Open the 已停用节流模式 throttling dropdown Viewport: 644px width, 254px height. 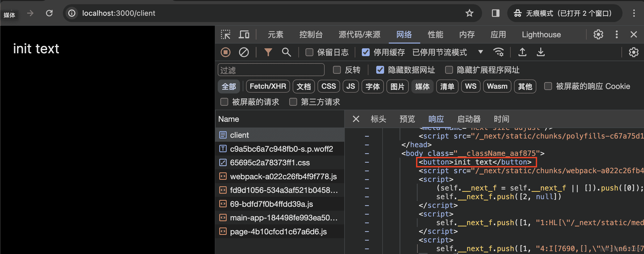click(x=481, y=52)
